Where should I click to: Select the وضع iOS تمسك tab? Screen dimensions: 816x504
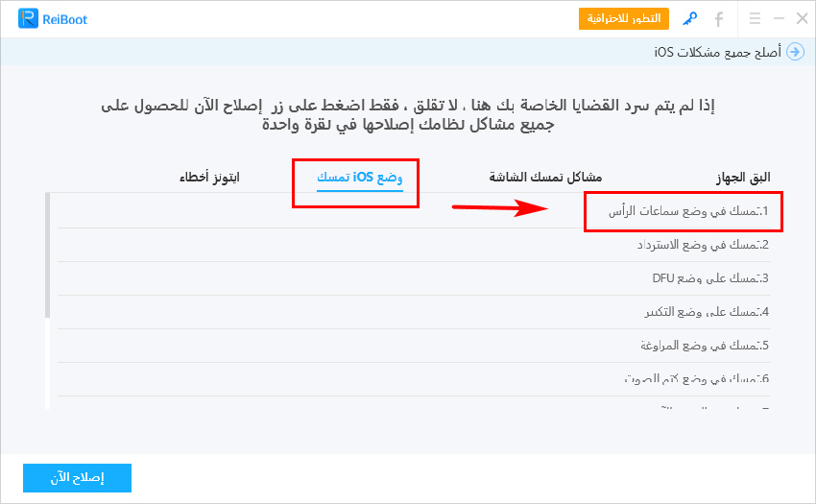(x=360, y=177)
